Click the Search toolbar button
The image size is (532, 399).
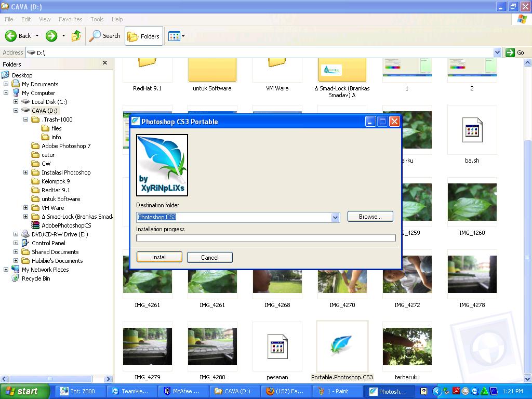pyautogui.click(x=105, y=36)
